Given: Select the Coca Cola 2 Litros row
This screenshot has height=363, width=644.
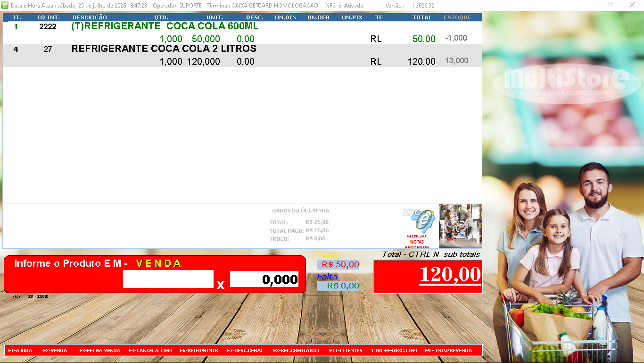Looking at the screenshot, I should pos(242,56).
